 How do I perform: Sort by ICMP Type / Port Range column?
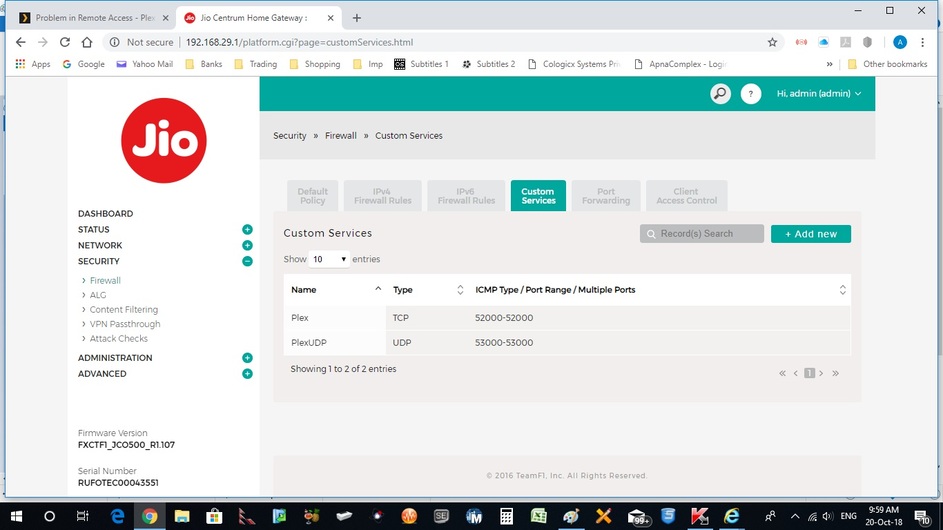point(660,290)
